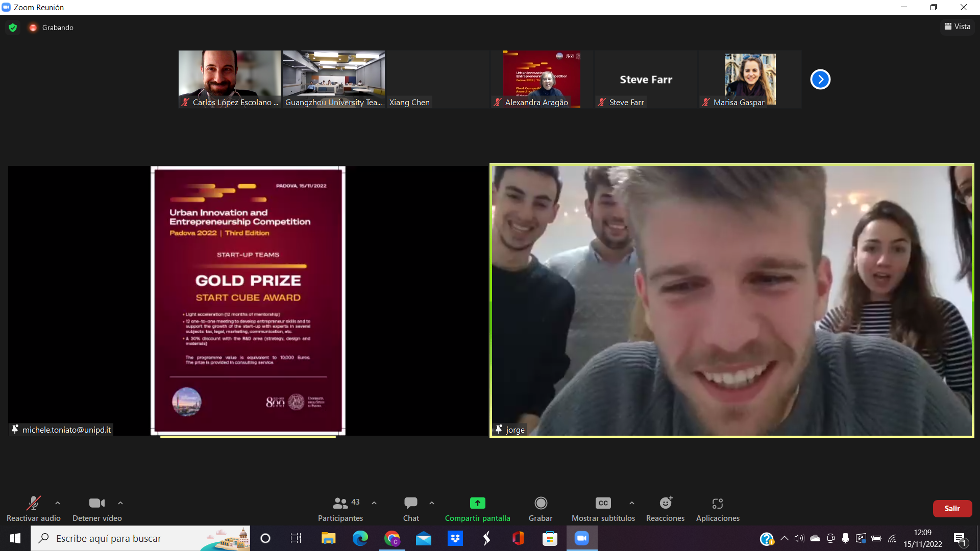
Task: Open File Explorer from taskbar
Action: pyautogui.click(x=328, y=538)
